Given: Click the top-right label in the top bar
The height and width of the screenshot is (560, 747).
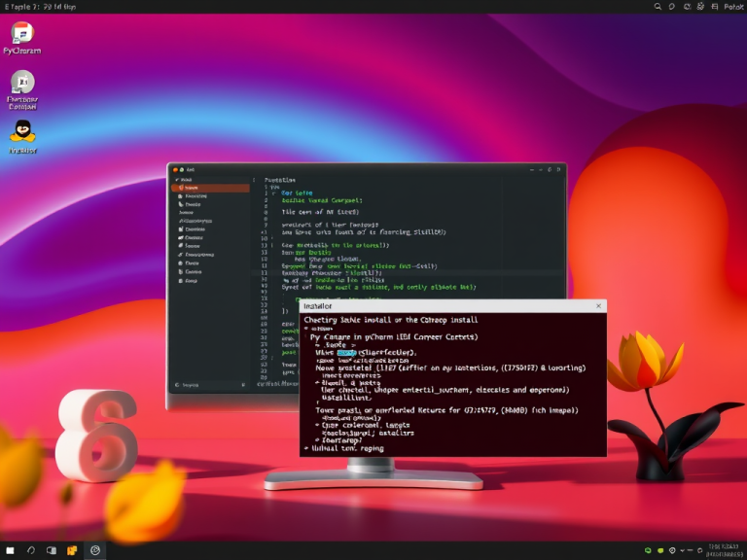Looking at the screenshot, I should (733, 7).
